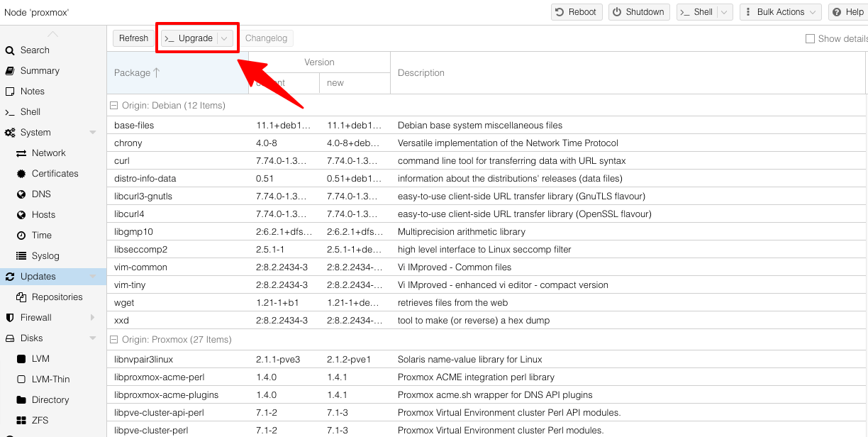Open DNS via the globe icon
Image resolution: width=868 pixels, height=437 pixels.
[x=21, y=194]
